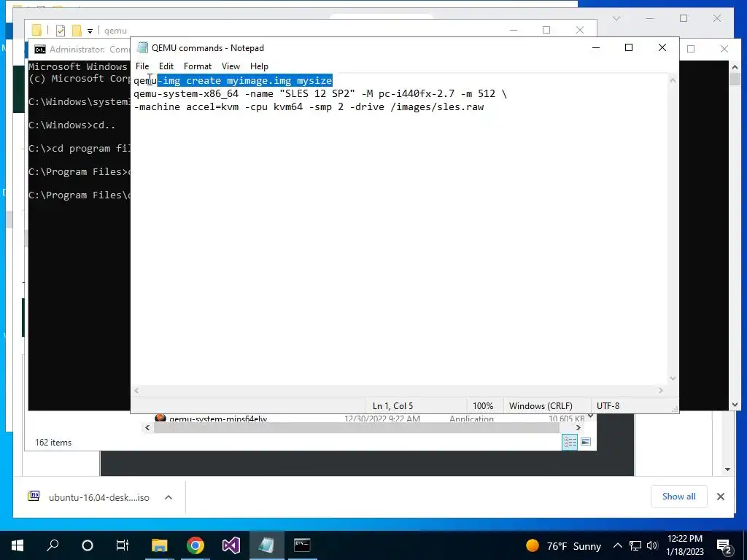Click the volume speaker icon in tray
This screenshot has width=747, height=560.
click(x=652, y=545)
